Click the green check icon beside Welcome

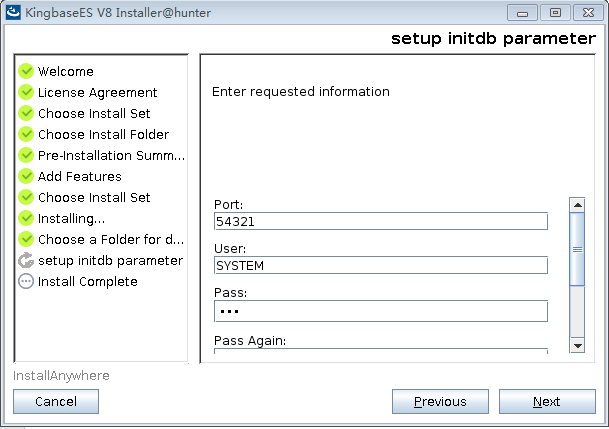[26, 71]
